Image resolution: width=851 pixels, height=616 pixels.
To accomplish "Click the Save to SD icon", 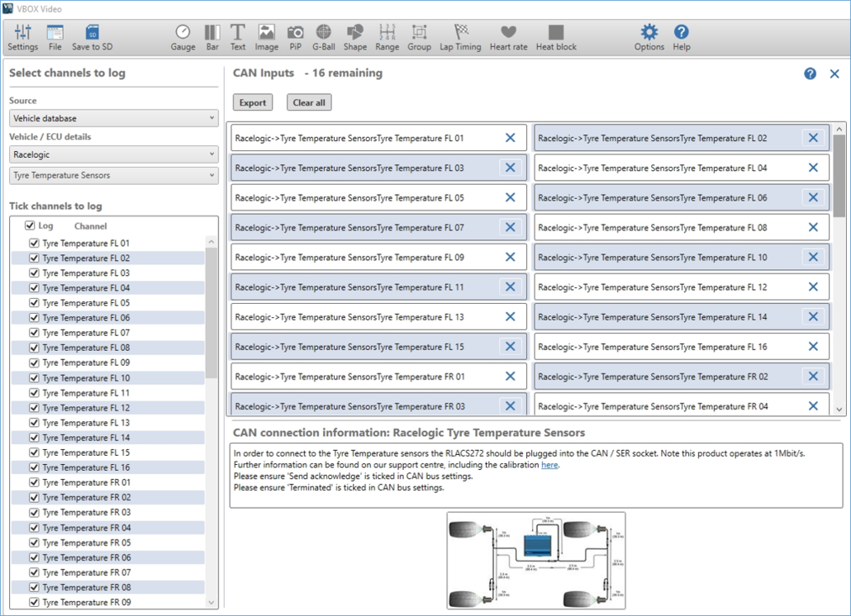I will (x=93, y=37).
